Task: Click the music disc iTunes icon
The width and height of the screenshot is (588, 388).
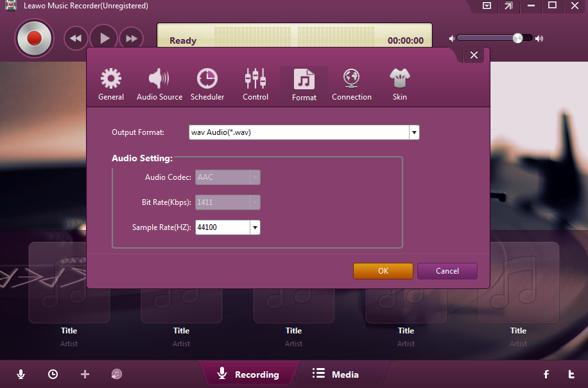Action: (x=117, y=374)
